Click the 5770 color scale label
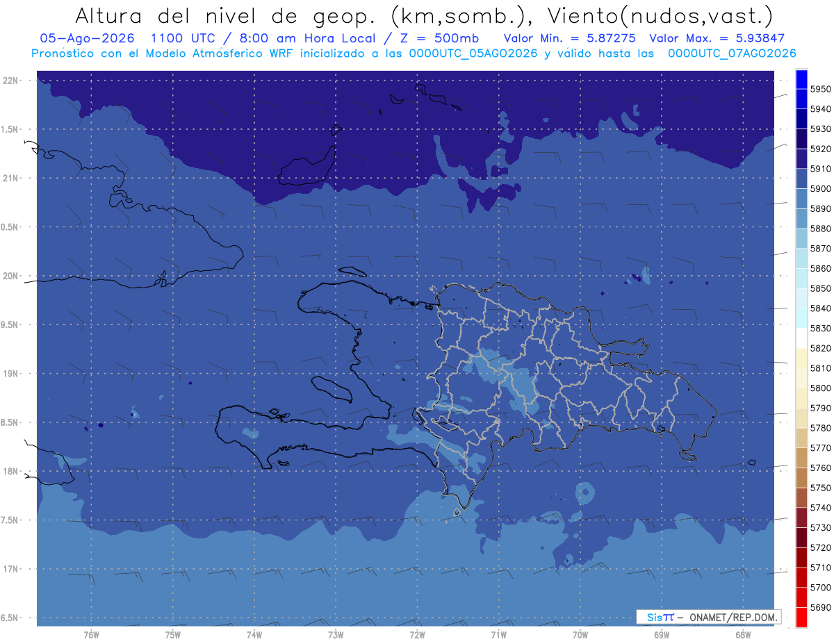Screen dimensions: 834x644 [x=821, y=447]
